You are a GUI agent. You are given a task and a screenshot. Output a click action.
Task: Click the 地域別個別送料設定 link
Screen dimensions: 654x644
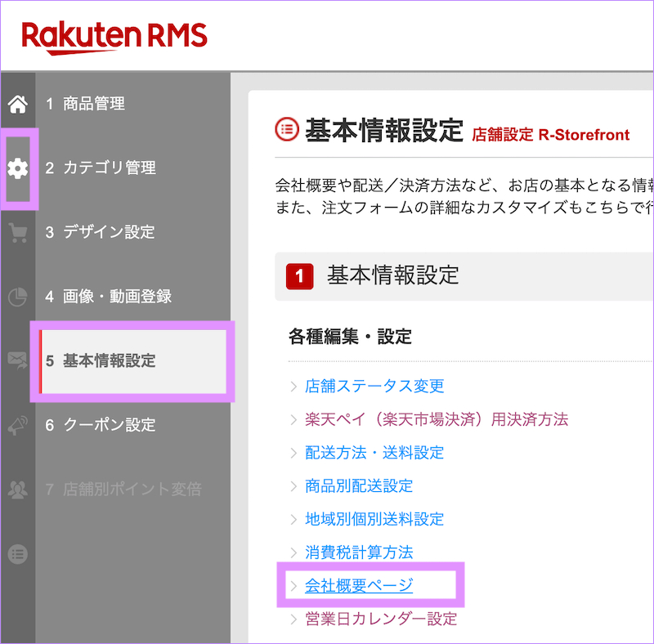pyautogui.click(x=374, y=520)
